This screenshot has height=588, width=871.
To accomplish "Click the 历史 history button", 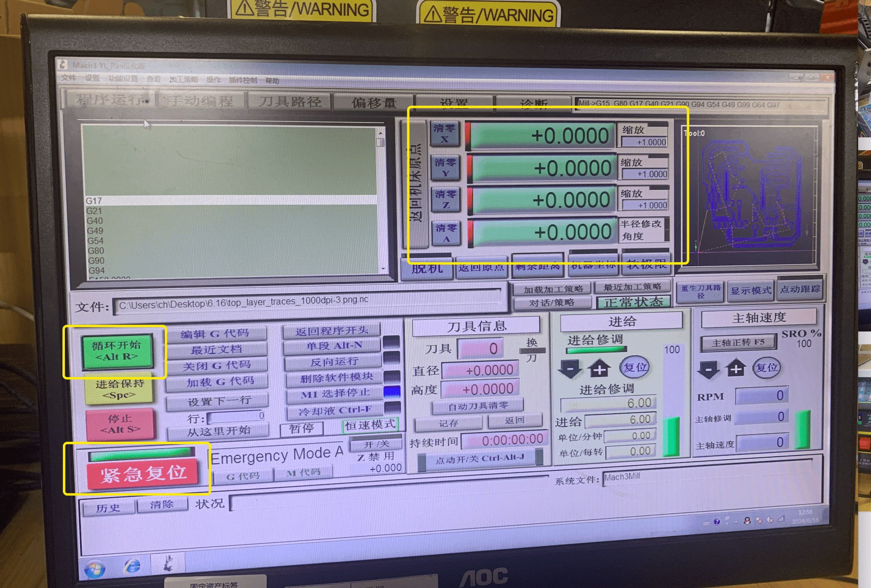I will coord(108,507).
